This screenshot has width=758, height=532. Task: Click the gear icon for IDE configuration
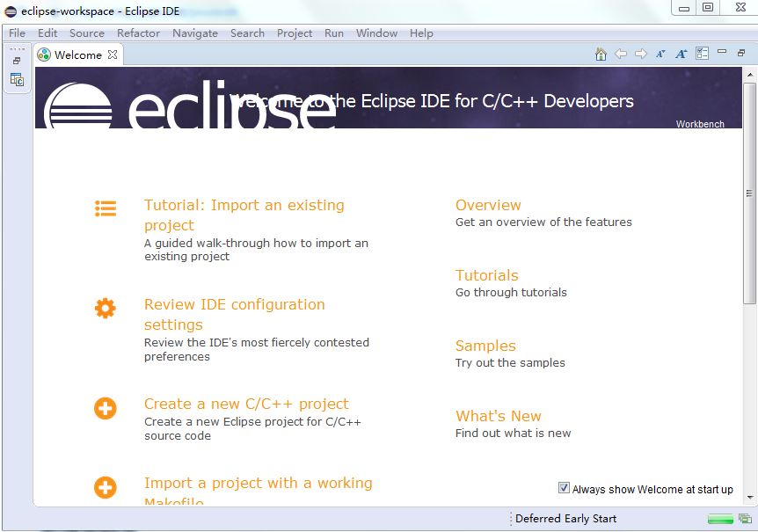(106, 309)
